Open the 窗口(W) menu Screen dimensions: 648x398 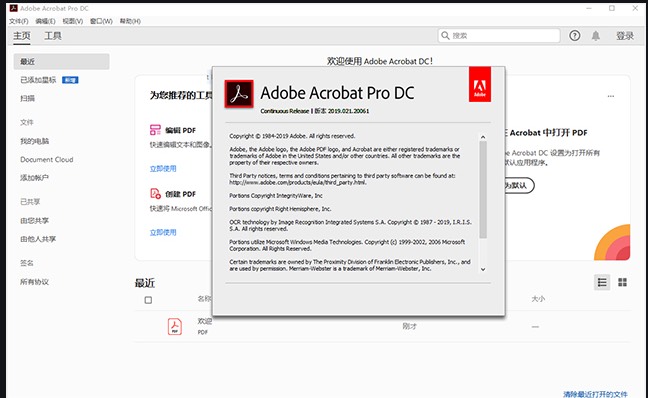(101, 21)
